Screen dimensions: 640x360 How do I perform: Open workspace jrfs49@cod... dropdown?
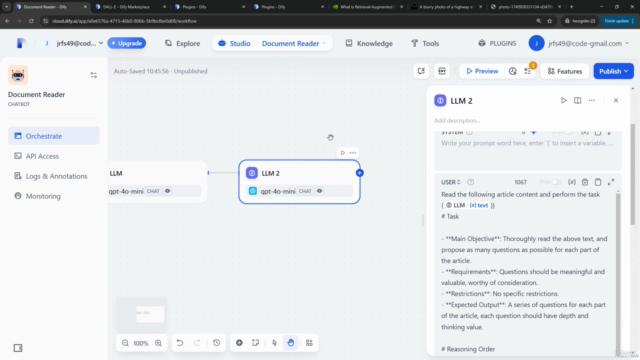click(x=80, y=43)
